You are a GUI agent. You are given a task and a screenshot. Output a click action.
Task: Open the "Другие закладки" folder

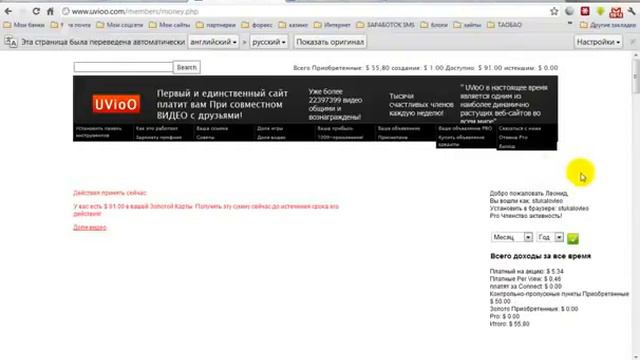click(608, 25)
